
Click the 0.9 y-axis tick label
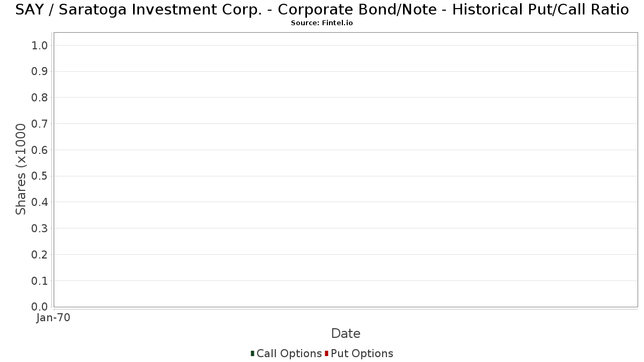coord(40,72)
